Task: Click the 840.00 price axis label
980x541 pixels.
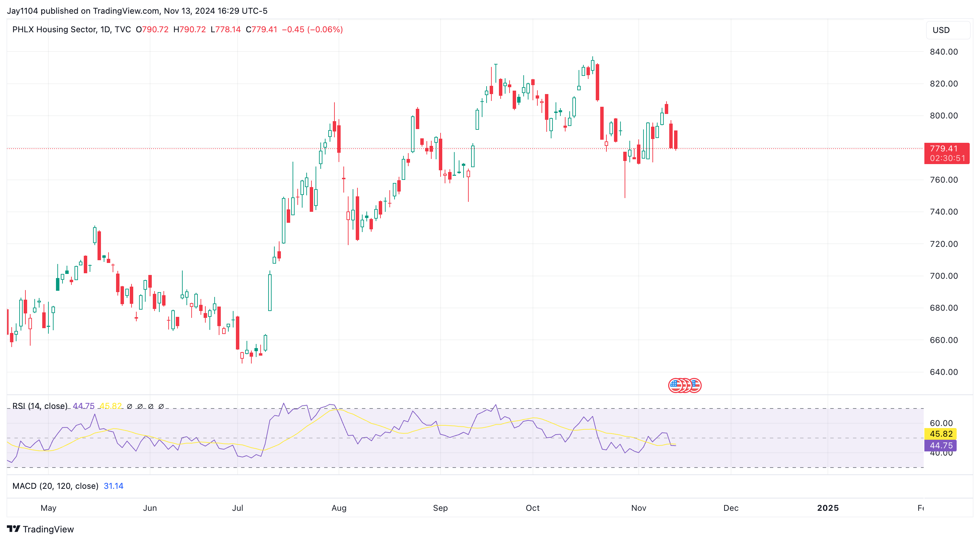Action: (944, 52)
